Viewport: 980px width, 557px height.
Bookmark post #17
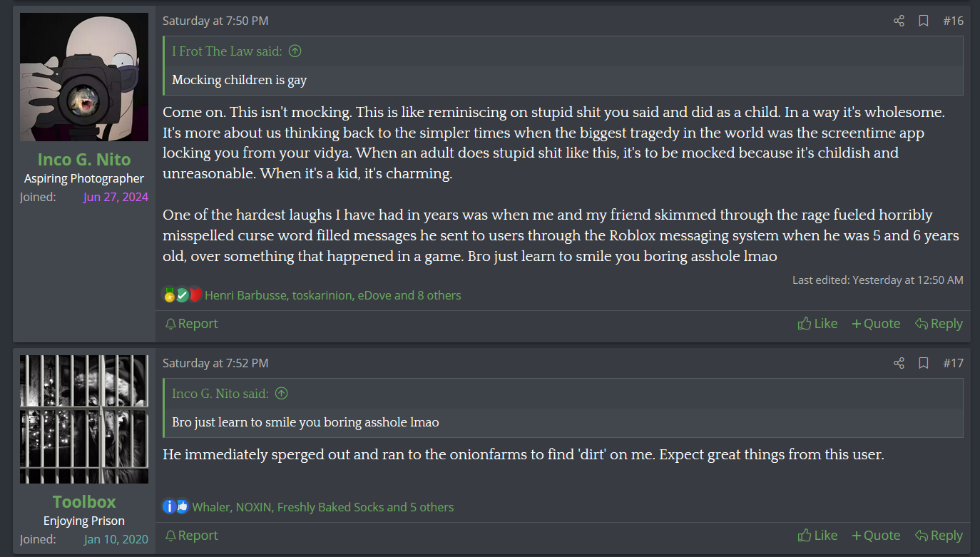click(x=924, y=363)
